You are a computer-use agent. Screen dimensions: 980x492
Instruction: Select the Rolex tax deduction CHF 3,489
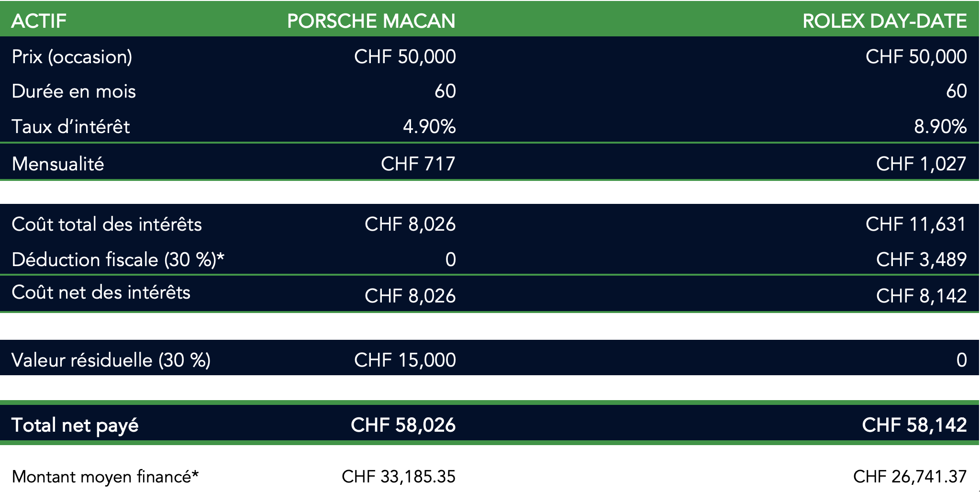pos(922,260)
